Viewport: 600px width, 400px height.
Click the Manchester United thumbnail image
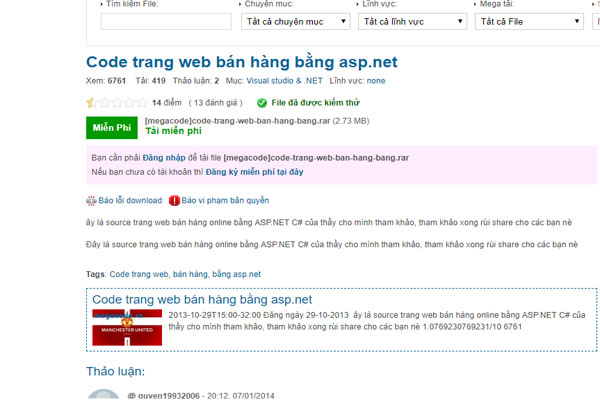click(127, 327)
